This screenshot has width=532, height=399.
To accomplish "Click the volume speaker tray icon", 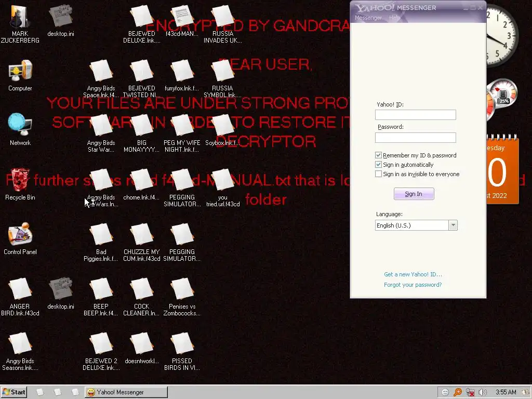I will (x=482, y=392).
